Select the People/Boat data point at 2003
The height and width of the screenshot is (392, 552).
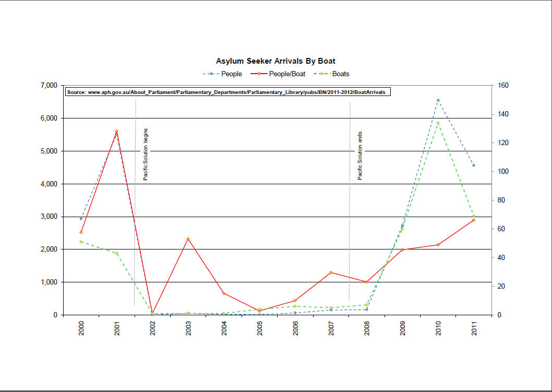coord(188,239)
